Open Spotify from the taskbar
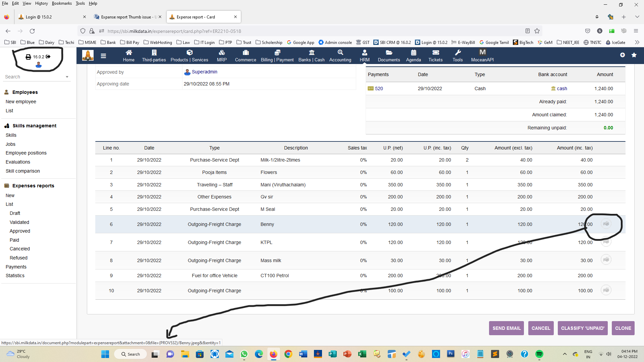The width and height of the screenshot is (644, 362). pos(539,354)
